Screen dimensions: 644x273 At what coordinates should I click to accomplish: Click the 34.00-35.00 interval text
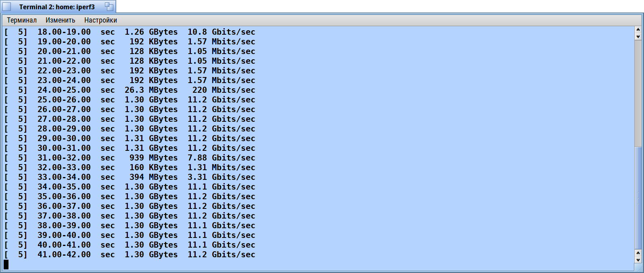click(x=64, y=187)
